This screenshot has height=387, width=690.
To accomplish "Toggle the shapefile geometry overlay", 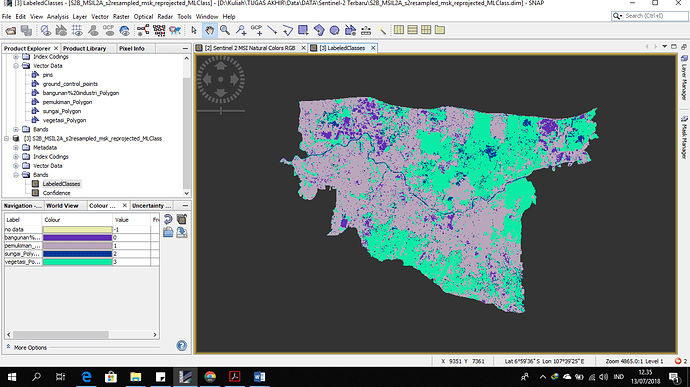I will point(61,30).
